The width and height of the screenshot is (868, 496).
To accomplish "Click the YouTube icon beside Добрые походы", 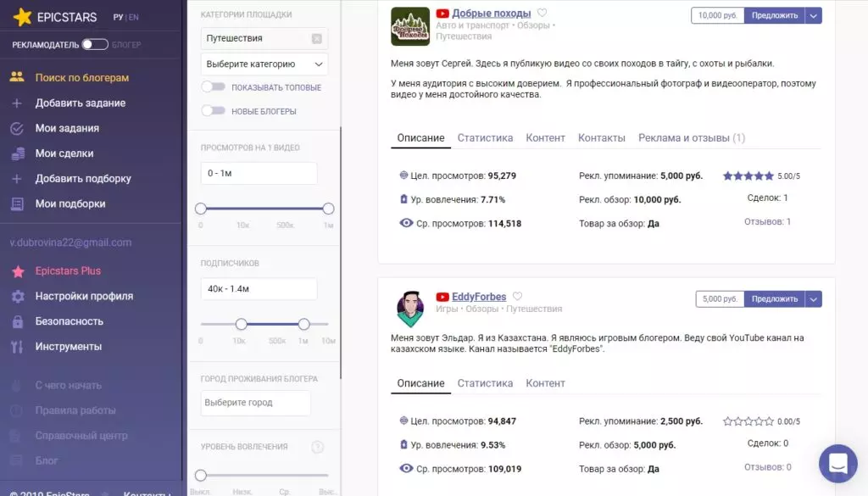I will [442, 14].
